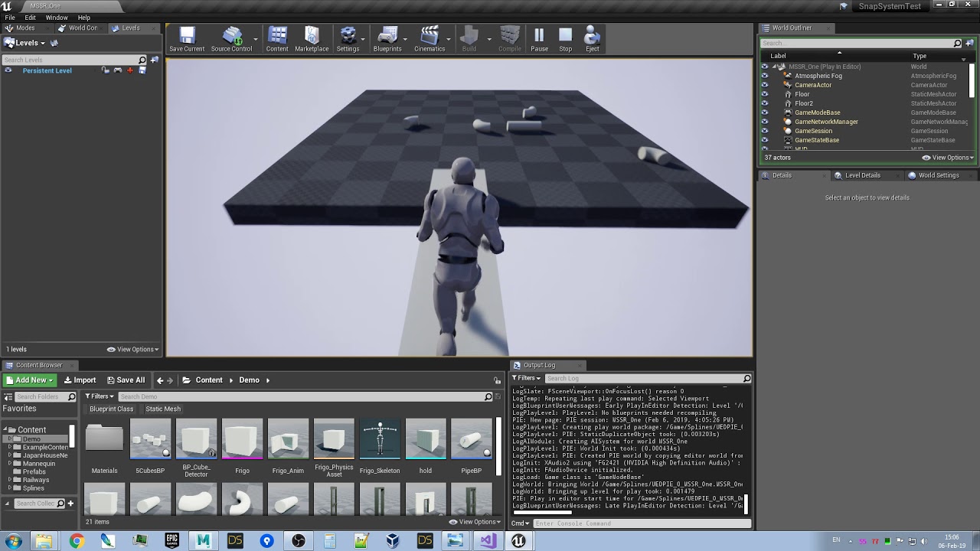Open OBS Studio from the taskbar

[298, 541]
